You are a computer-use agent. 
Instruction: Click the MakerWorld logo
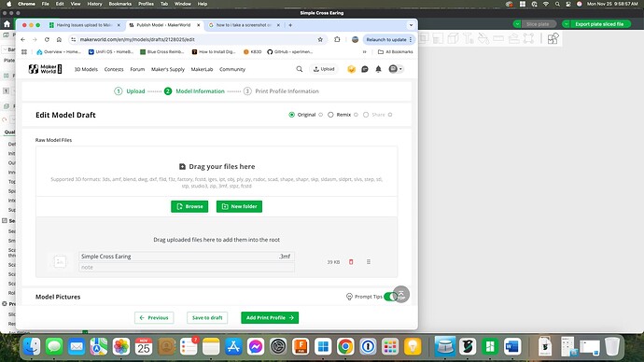tap(45, 69)
